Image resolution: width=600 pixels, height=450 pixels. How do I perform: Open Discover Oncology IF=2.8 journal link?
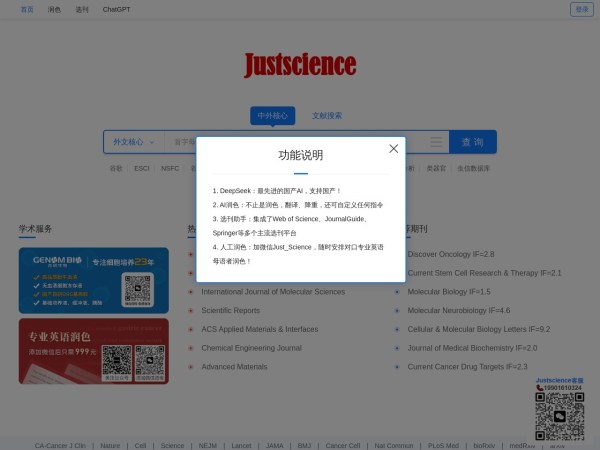pyautogui.click(x=450, y=255)
